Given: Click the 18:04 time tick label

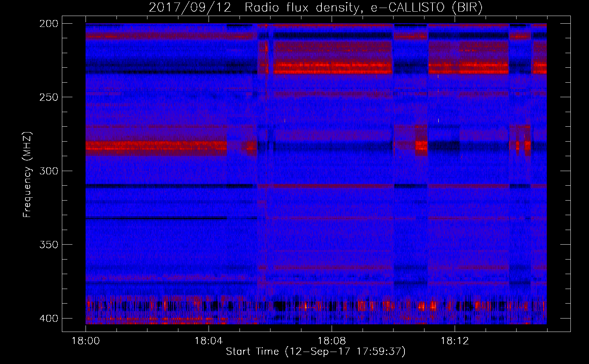Looking at the screenshot, I should click(209, 341).
